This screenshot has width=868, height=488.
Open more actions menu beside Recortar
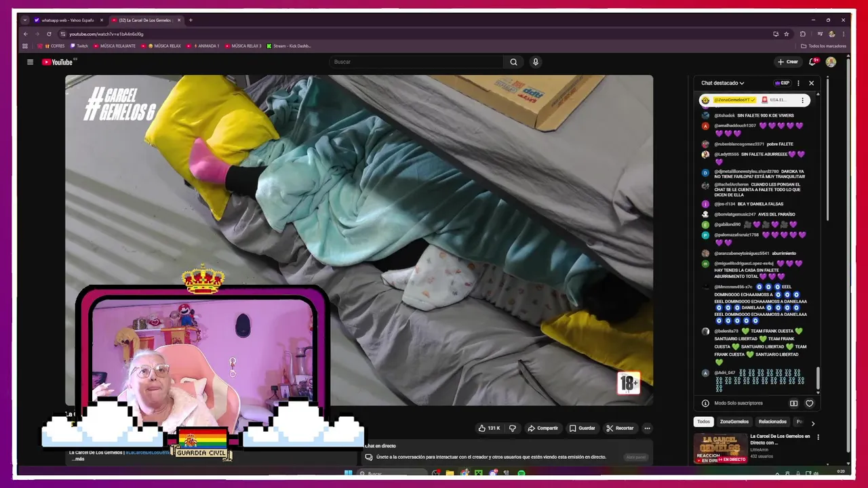647,428
